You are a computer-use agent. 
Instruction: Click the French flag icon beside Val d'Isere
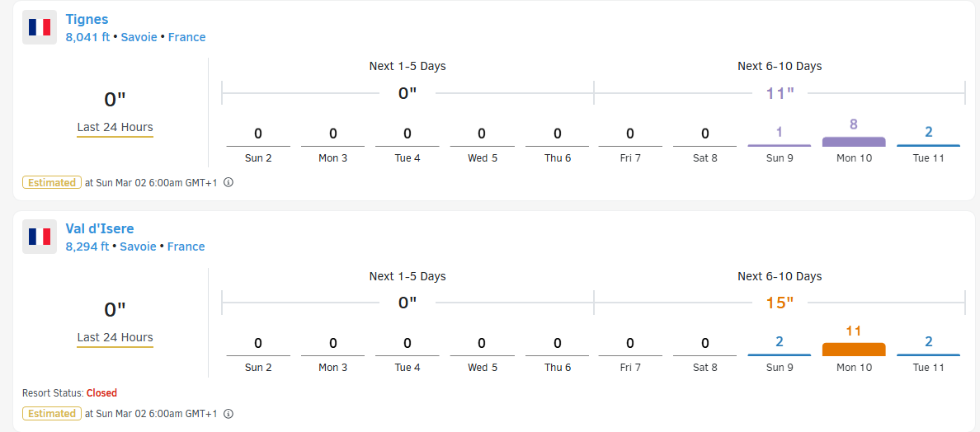click(x=40, y=237)
